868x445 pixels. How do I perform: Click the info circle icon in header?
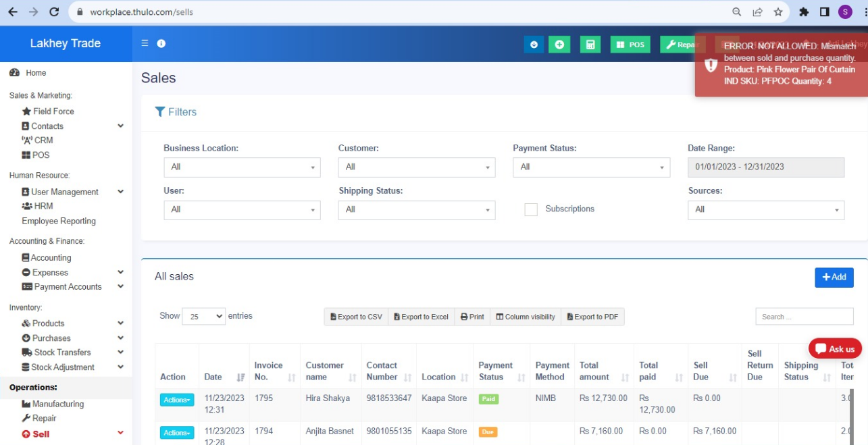[x=161, y=43]
